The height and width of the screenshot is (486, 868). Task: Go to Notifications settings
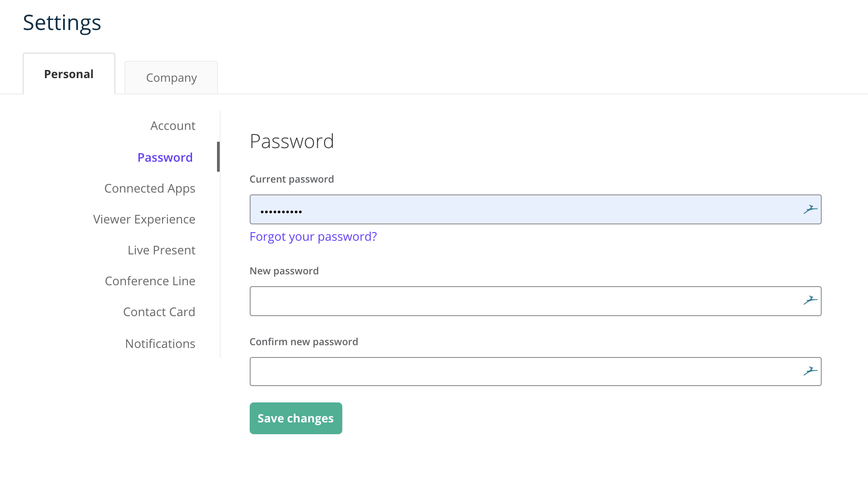click(x=160, y=344)
